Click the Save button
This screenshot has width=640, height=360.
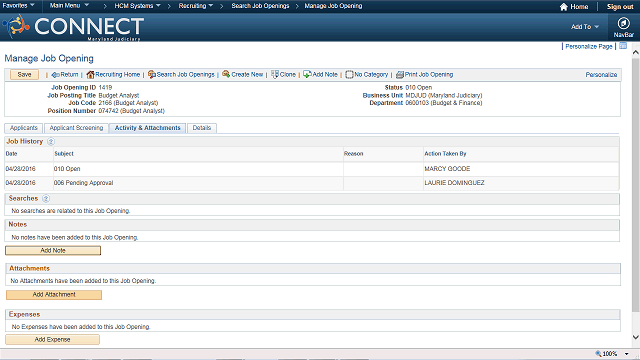coord(24,75)
